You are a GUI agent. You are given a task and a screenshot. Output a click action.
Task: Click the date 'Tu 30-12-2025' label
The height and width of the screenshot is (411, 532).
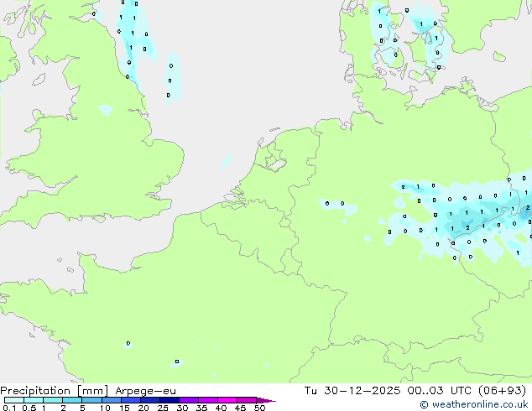pos(352,391)
